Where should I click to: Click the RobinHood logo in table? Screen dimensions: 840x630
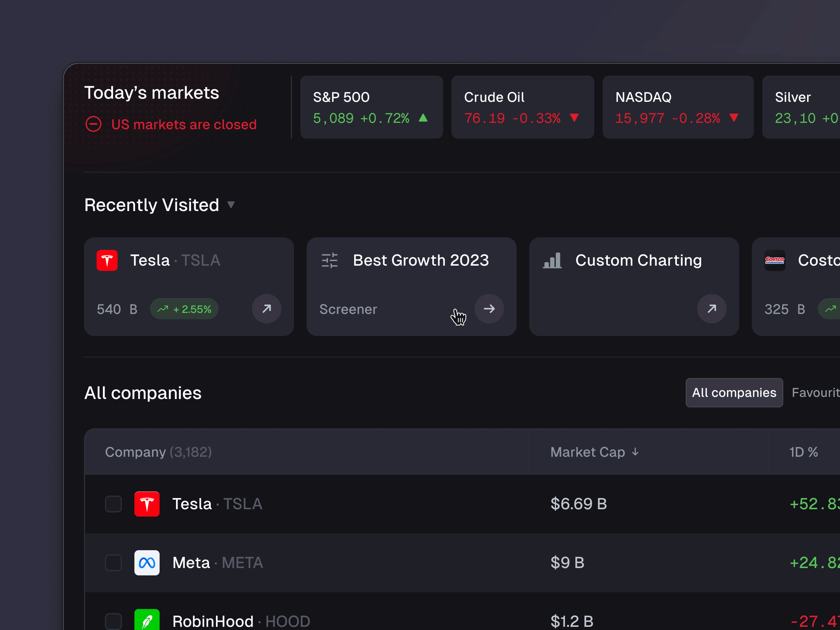(x=147, y=620)
